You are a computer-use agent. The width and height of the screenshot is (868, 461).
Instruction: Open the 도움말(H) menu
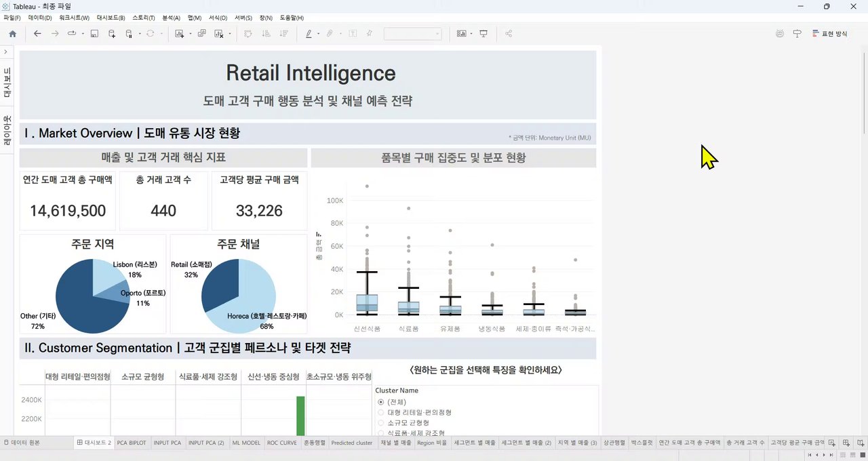pyautogui.click(x=292, y=18)
